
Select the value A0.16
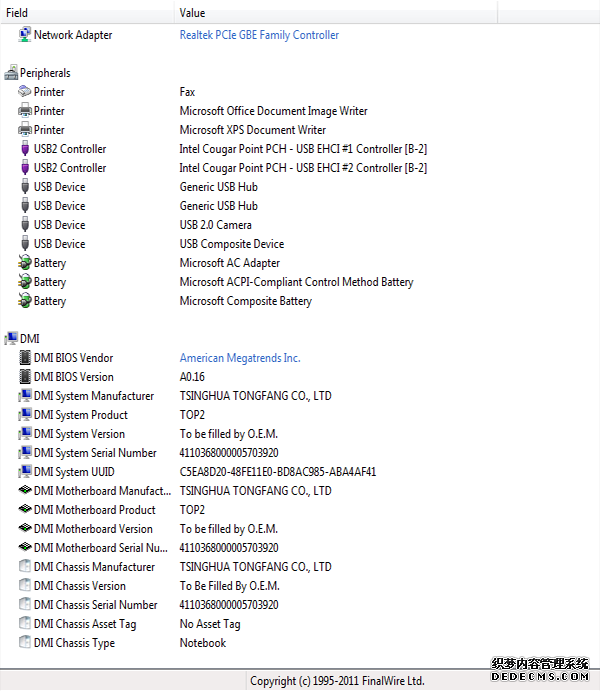(192, 377)
